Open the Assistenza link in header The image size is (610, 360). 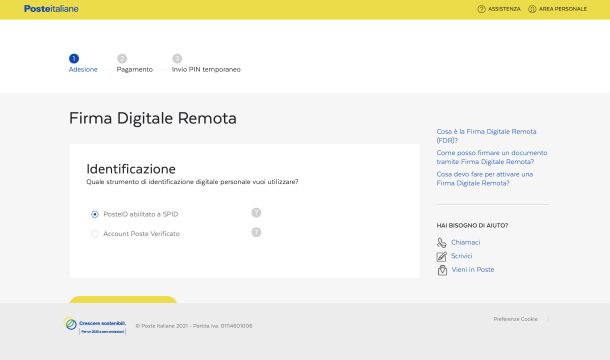pos(504,9)
